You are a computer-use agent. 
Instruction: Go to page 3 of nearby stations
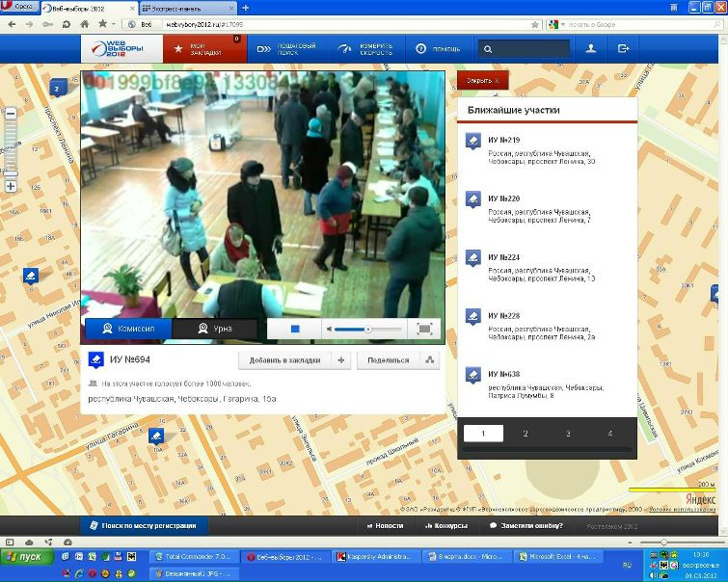568,434
